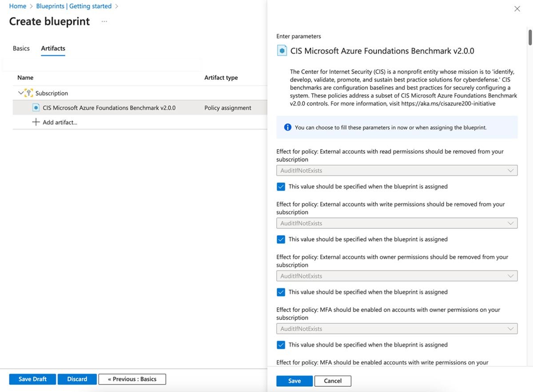The width and height of the screenshot is (533, 392).
Task: Collapse the Subscription tree node
Action: [20, 93]
